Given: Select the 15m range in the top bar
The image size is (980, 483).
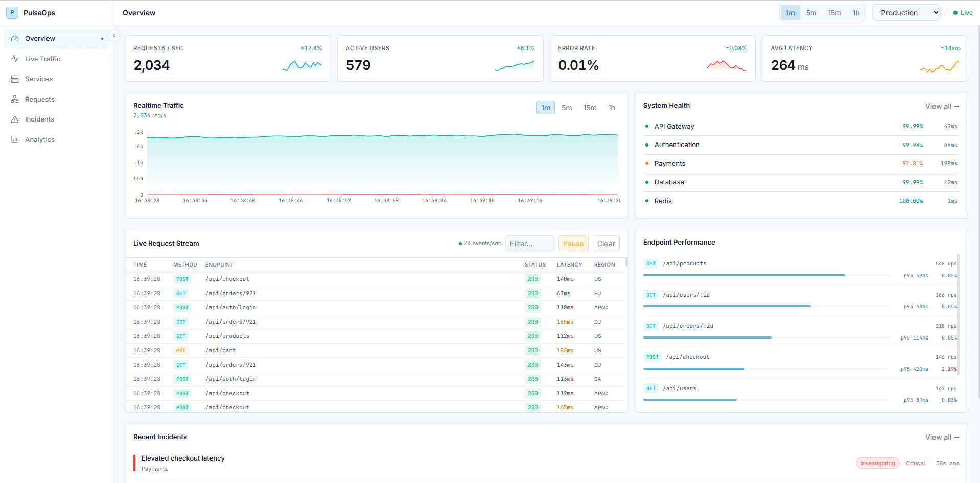Looking at the screenshot, I should pos(834,13).
